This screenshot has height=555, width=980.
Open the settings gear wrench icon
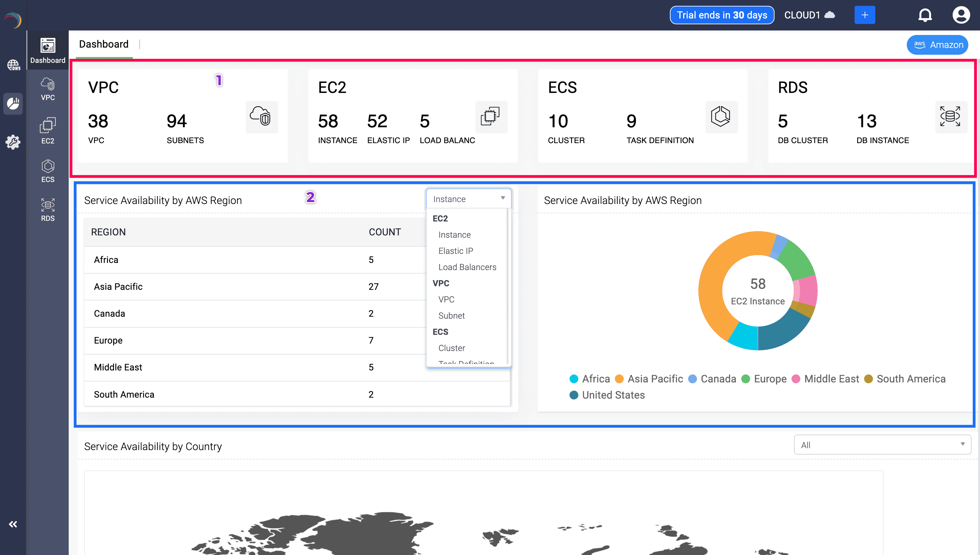(x=13, y=142)
